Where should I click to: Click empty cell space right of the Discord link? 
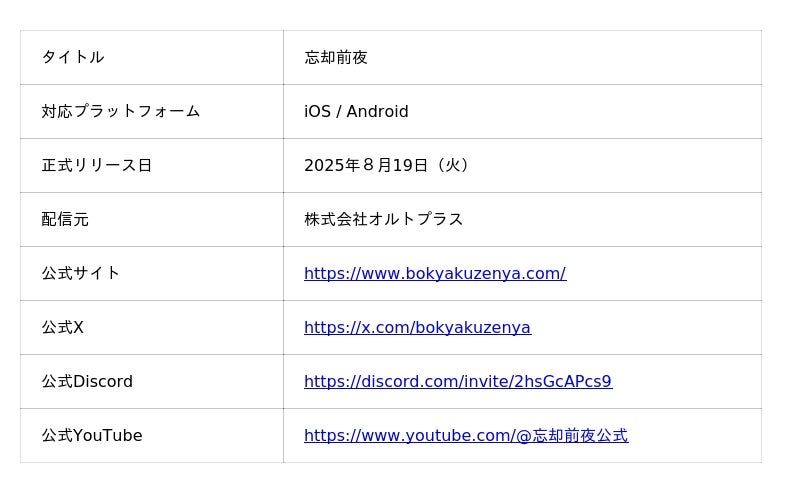690,381
